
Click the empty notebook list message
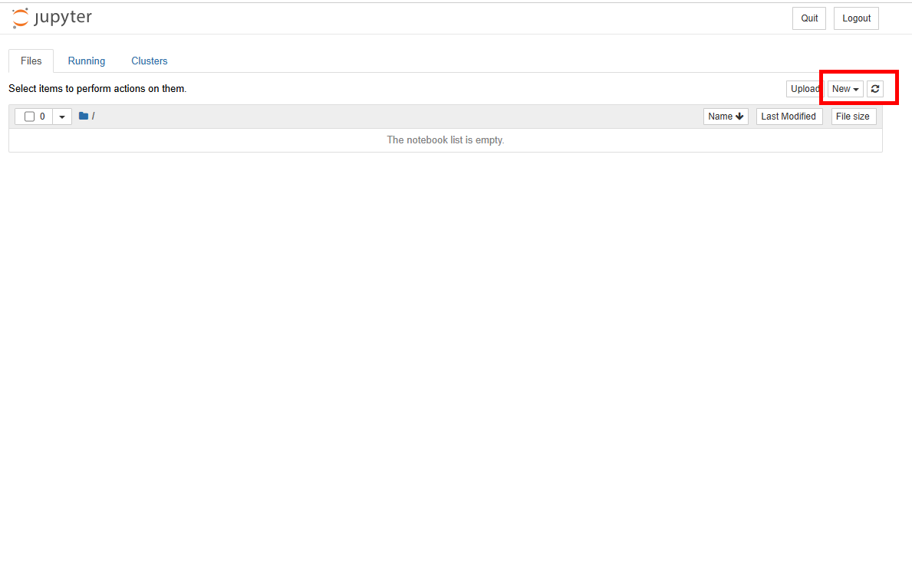pyautogui.click(x=446, y=140)
